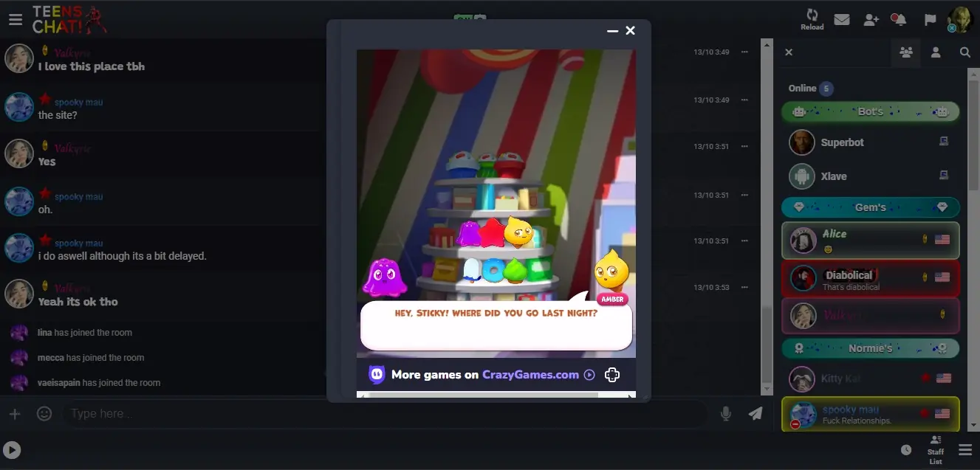980x470 pixels.
Task: Select Superbot in the user list
Action: (x=871, y=142)
